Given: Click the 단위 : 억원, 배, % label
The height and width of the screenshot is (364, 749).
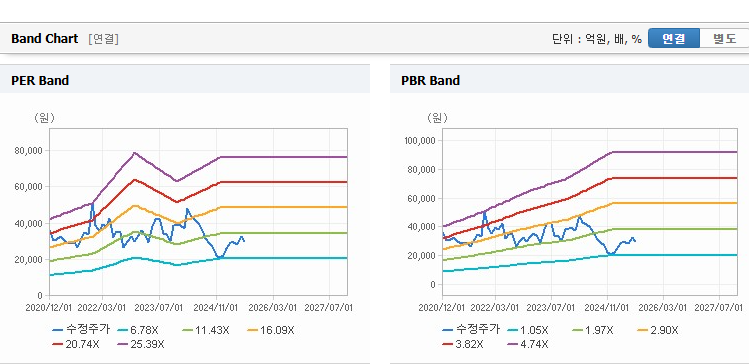Looking at the screenshot, I should 597,39.
